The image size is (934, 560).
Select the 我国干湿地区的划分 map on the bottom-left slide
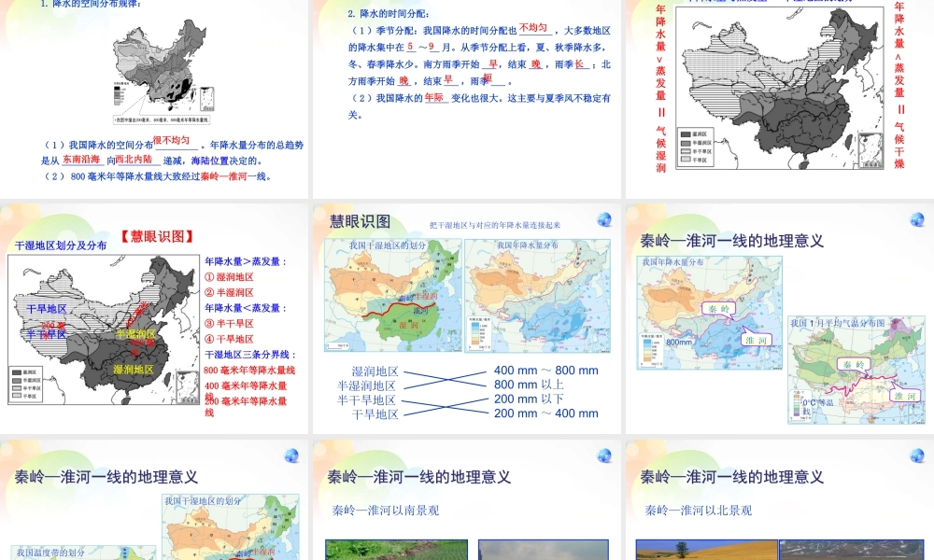click(x=231, y=526)
